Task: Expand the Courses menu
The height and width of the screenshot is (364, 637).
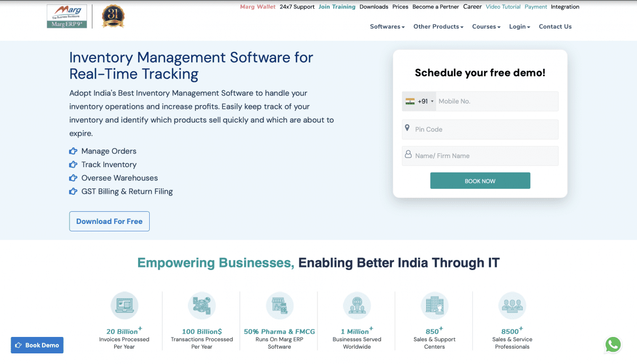Action: tap(485, 26)
